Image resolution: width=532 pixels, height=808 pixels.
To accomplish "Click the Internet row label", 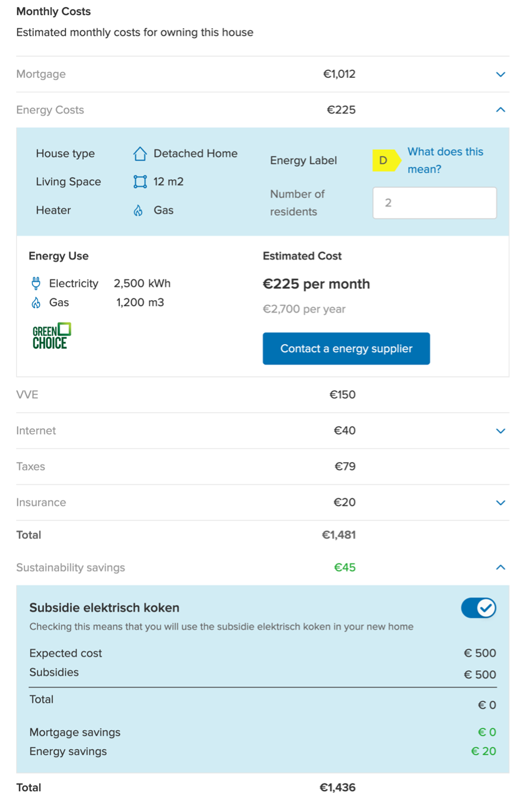I will coord(36,431).
